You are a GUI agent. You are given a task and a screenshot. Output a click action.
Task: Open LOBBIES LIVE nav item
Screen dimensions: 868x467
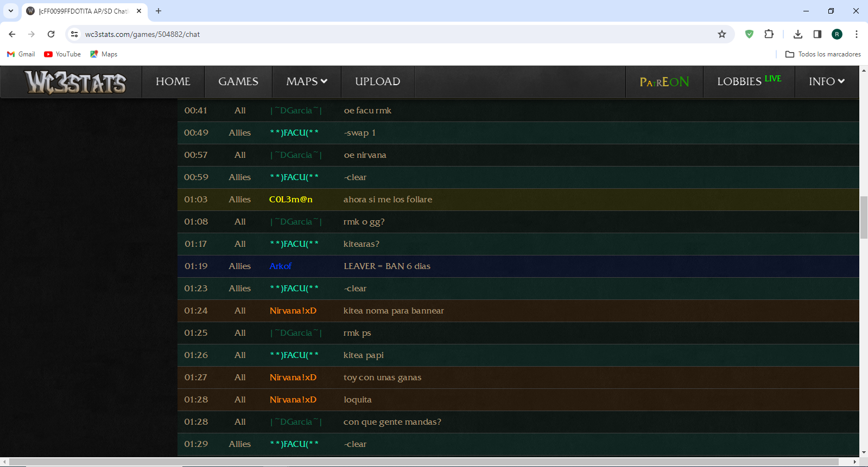[749, 81]
